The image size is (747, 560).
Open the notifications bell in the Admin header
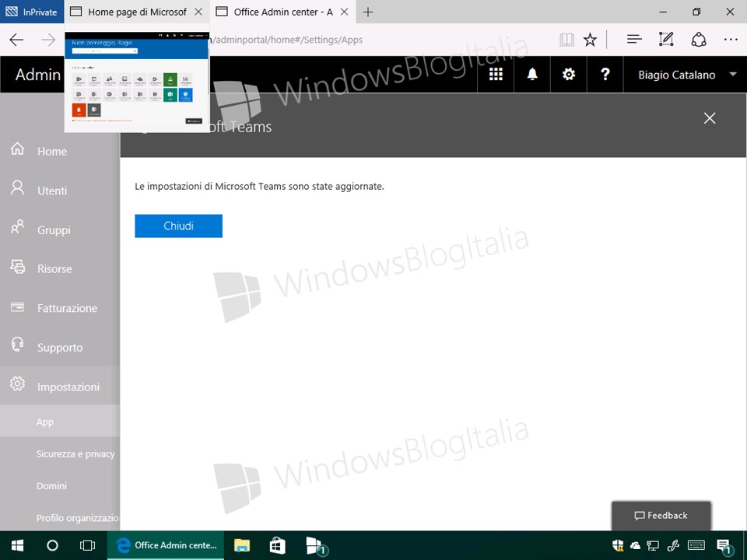532,75
